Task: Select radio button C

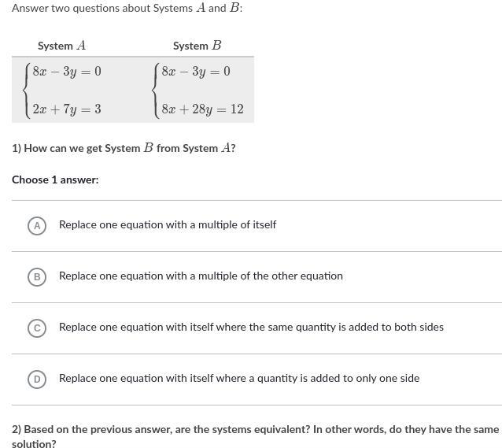Action: click(x=36, y=328)
